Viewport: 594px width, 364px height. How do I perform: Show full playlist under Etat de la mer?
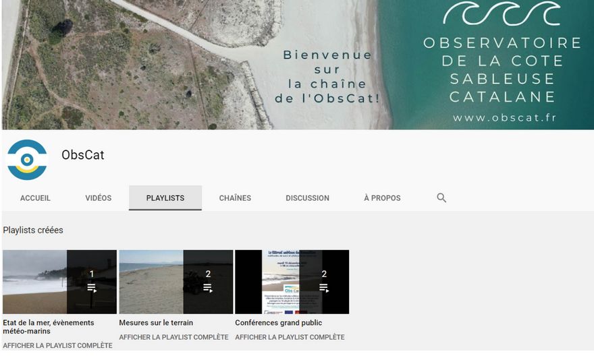57,345
